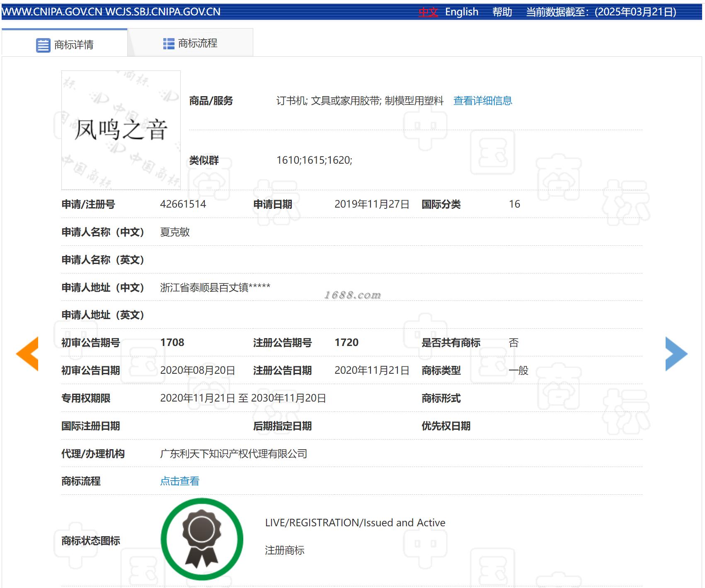Viewport: 705px width, 588px height.
Task: Click similar group codes 1610;1615;1620;
Action: (315, 160)
